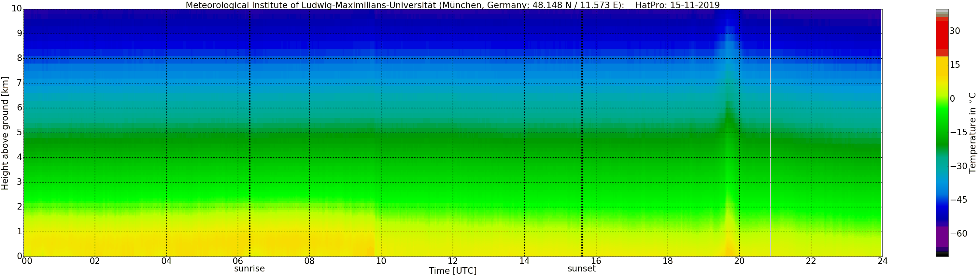Click the 04 tick label on the time axis
Screen dimensions: 980x277
(x=166, y=261)
